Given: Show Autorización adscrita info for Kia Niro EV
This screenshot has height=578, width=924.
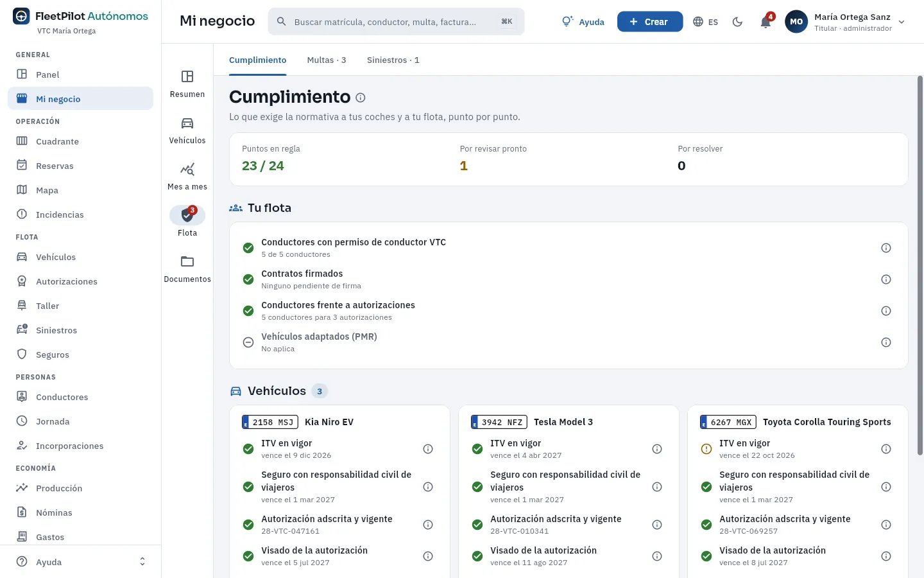Looking at the screenshot, I should point(428,525).
